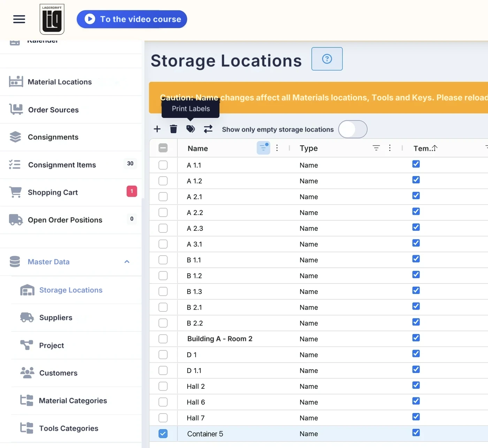Open Order Sources page

coord(71,109)
